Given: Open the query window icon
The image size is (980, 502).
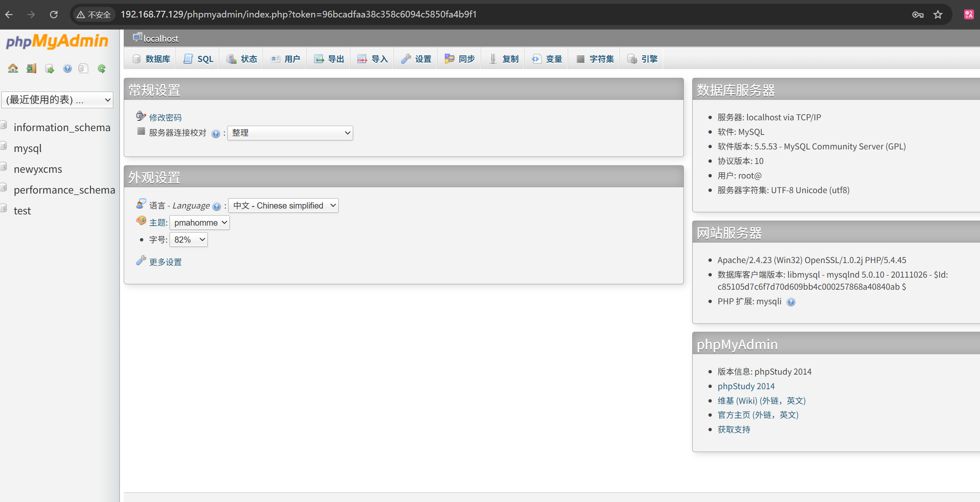Looking at the screenshot, I should [x=50, y=68].
